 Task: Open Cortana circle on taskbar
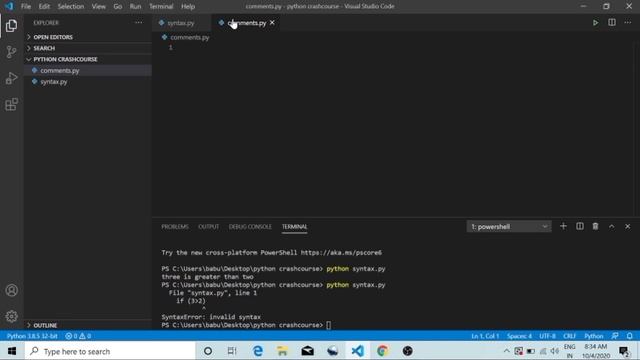[x=208, y=351]
